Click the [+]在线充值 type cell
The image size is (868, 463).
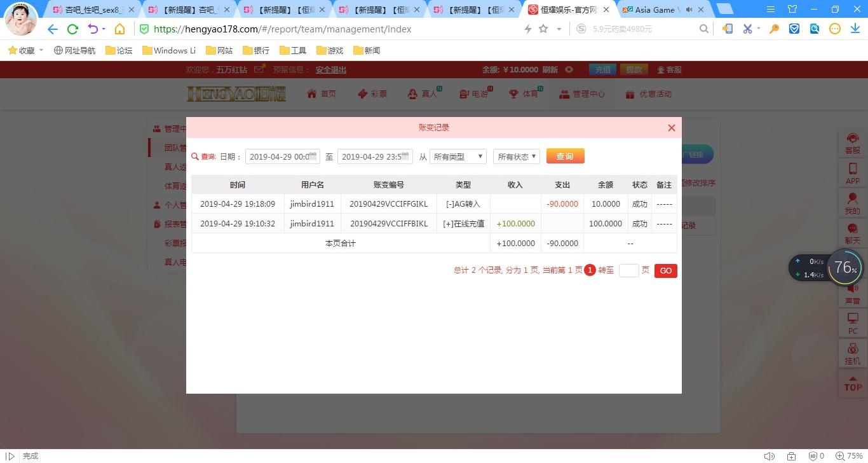[x=463, y=224]
